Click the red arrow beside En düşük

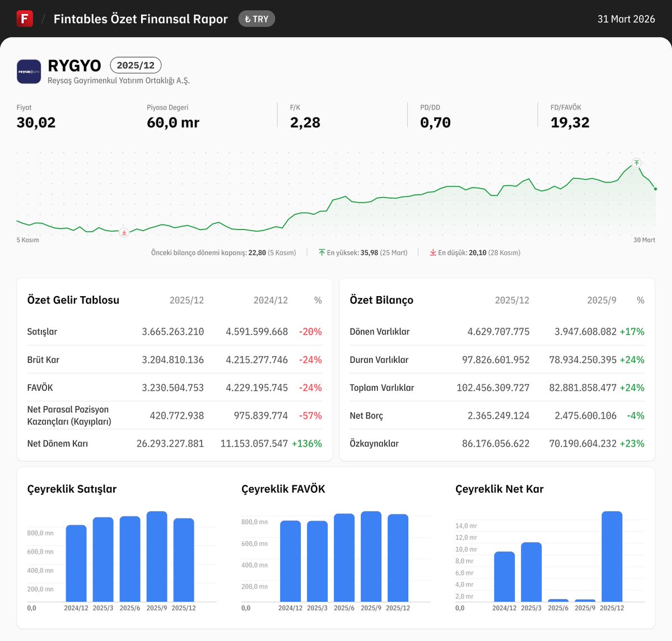coord(433,252)
